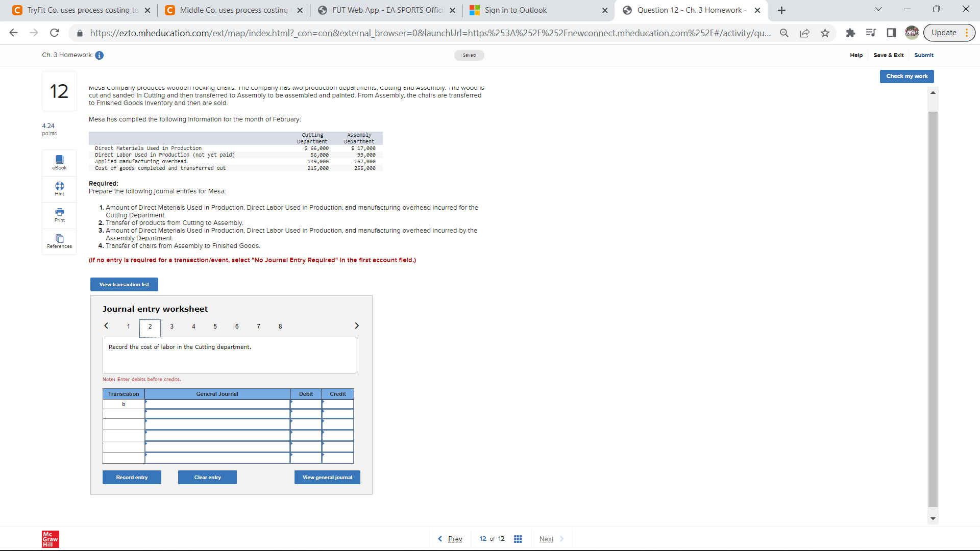The image size is (980, 551).
Task: Click the McGraw Hill logo
Action: [x=50, y=539]
